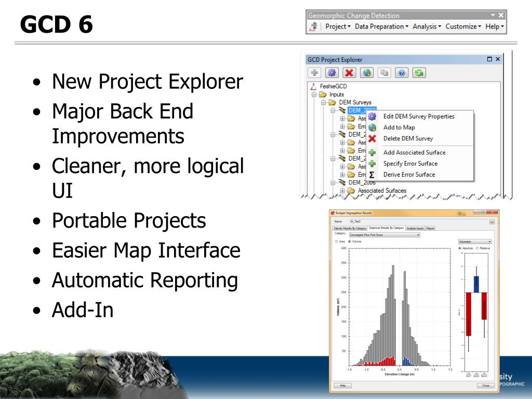
Task: Select the DEM_2006 tree row
Action: 362,182
